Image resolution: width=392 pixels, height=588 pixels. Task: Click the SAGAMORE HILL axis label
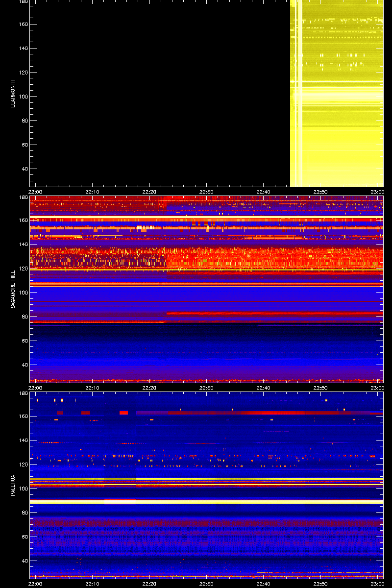13,289
